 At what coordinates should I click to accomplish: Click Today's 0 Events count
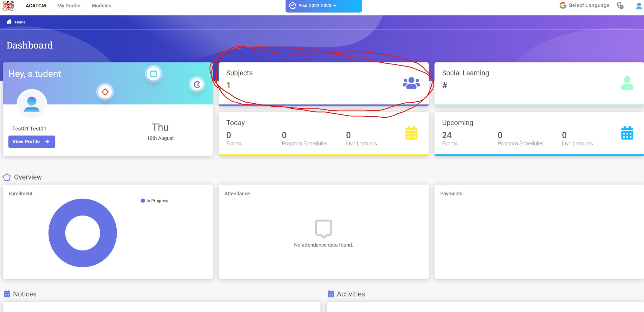click(229, 135)
